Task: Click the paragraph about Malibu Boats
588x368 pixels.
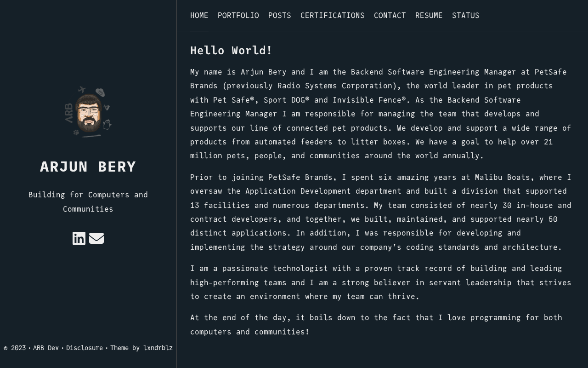Action: coord(381,212)
